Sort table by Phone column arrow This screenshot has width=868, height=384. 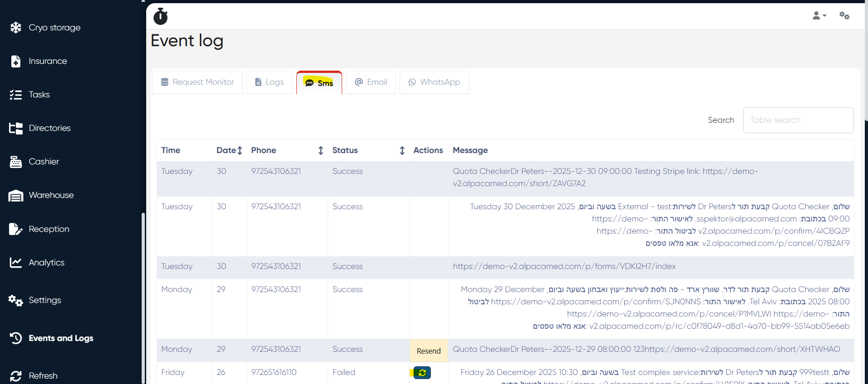tap(320, 150)
